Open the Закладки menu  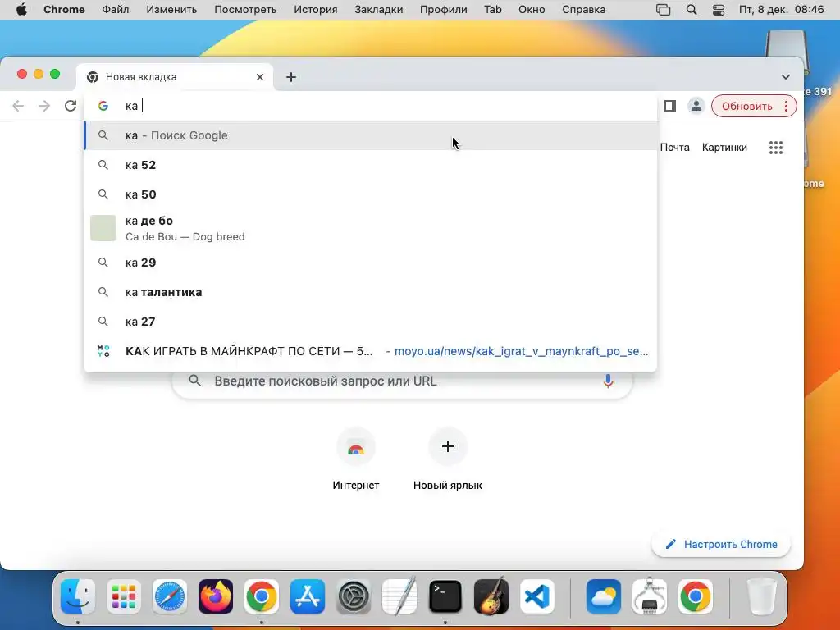click(x=379, y=10)
